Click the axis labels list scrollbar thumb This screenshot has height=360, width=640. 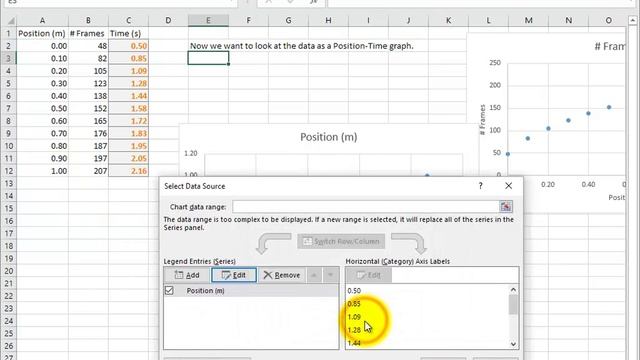(x=513, y=304)
